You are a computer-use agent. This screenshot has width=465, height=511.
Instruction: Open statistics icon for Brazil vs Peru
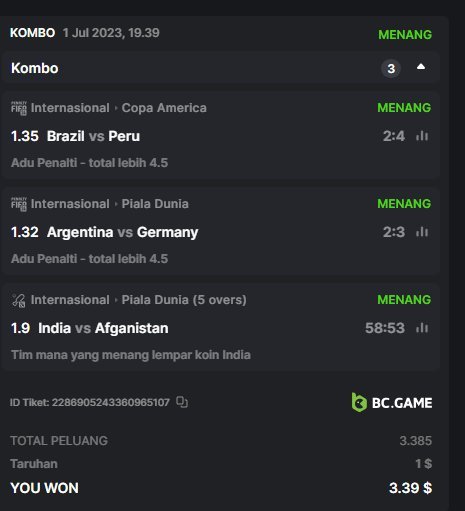pyautogui.click(x=422, y=136)
